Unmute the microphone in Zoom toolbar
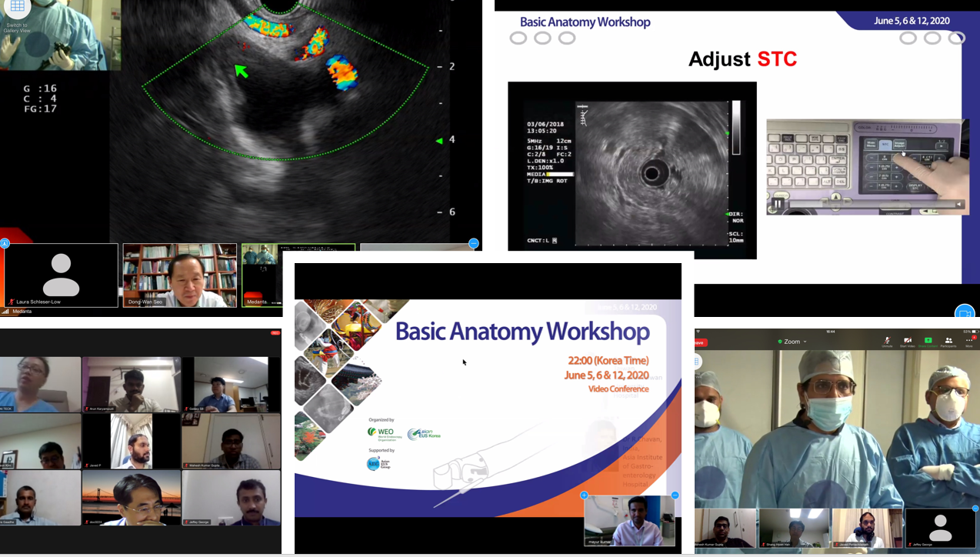The width and height of the screenshot is (980, 557). point(887,341)
